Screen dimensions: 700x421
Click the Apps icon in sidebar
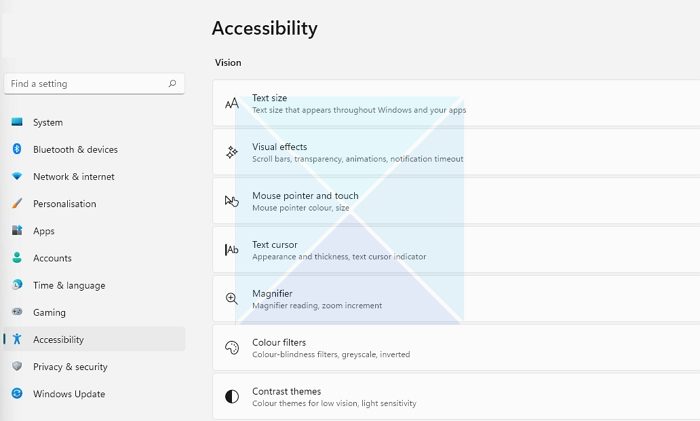pyautogui.click(x=17, y=231)
